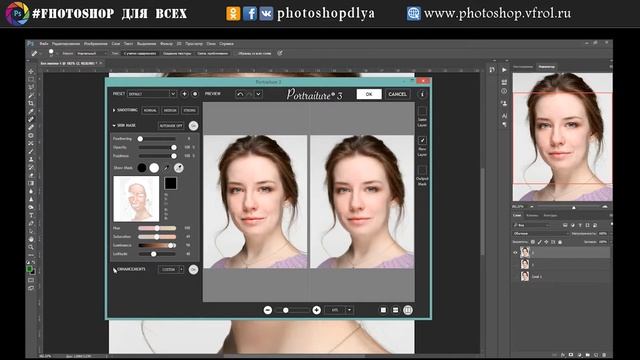Pick the skin mask eyedropper in Portraiture
The width and height of the screenshot is (640, 360).
point(167,168)
